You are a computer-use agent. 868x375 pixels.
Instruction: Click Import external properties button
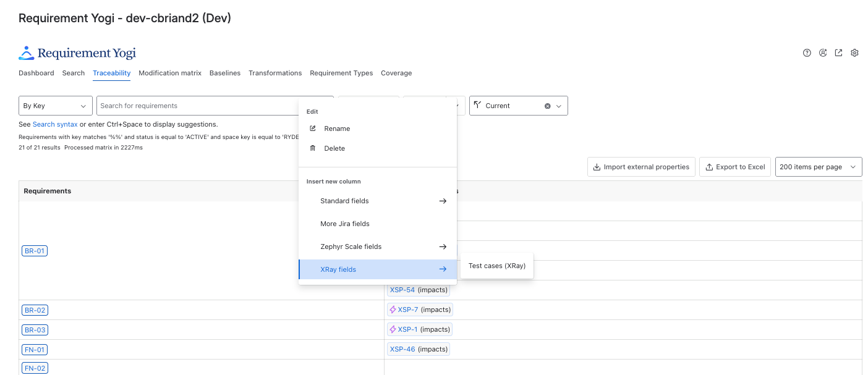[x=641, y=167]
